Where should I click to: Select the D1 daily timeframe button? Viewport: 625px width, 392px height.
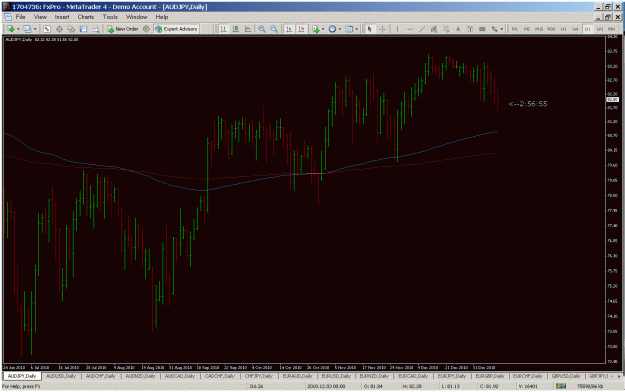(588, 29)
